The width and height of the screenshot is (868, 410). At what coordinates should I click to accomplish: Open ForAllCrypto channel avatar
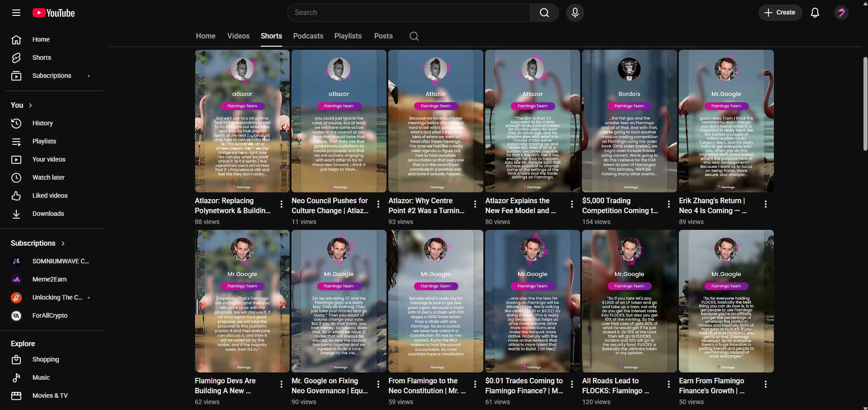[x=16, y=315]
